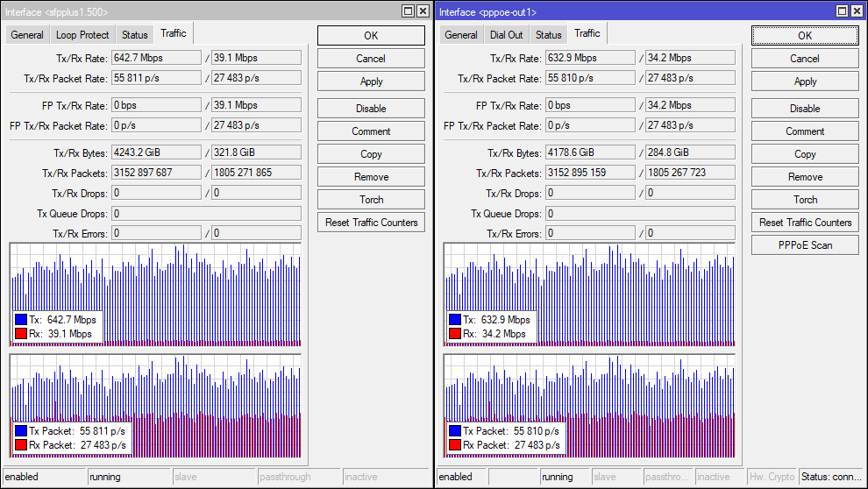The image size is (868, 489).
Task: Copy the sfpplus1.500 interface
Action: (371, 153)
